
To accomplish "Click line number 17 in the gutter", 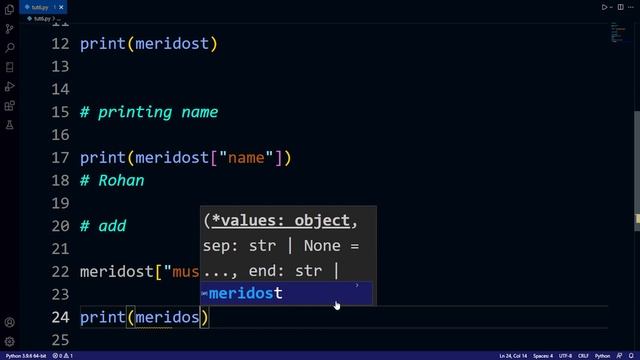I will [60, 158].
